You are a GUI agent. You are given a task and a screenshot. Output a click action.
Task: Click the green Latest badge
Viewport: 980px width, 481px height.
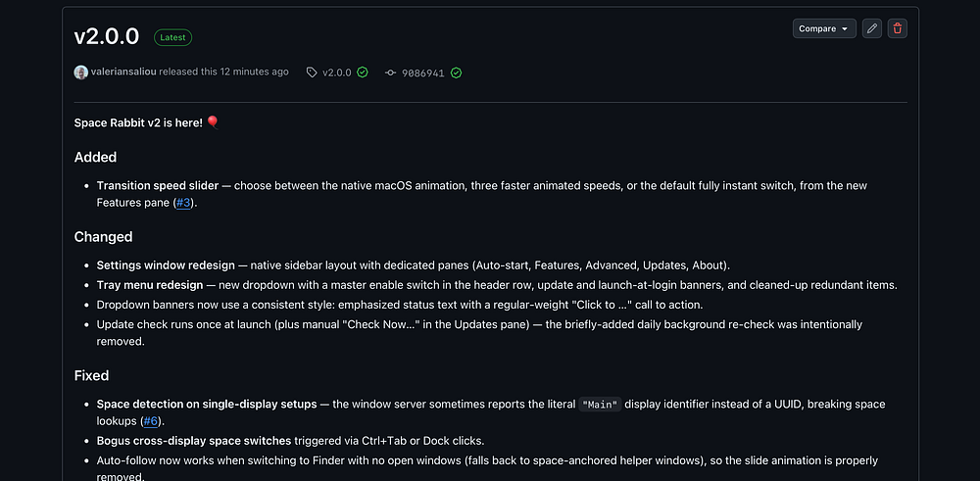173,37
